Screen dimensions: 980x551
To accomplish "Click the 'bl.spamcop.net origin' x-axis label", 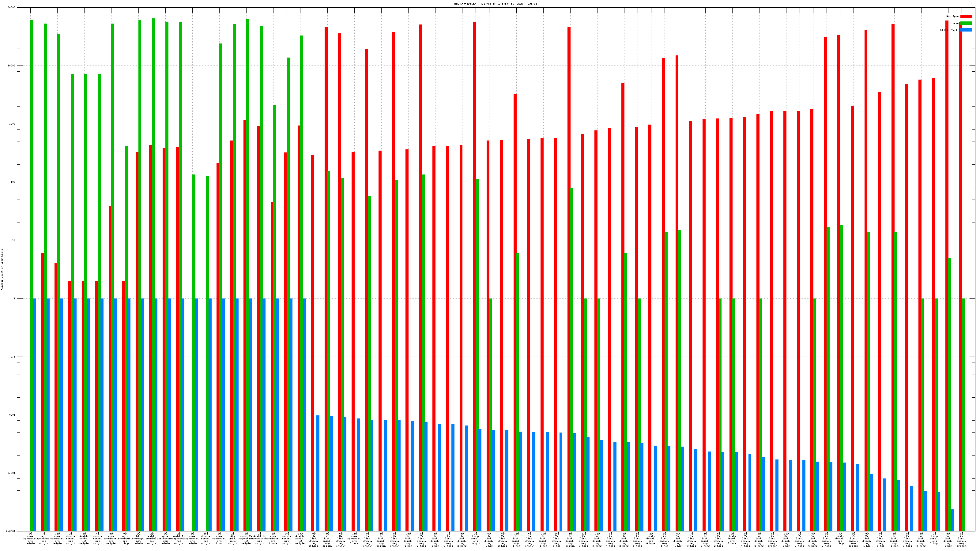I will point(138,538).
